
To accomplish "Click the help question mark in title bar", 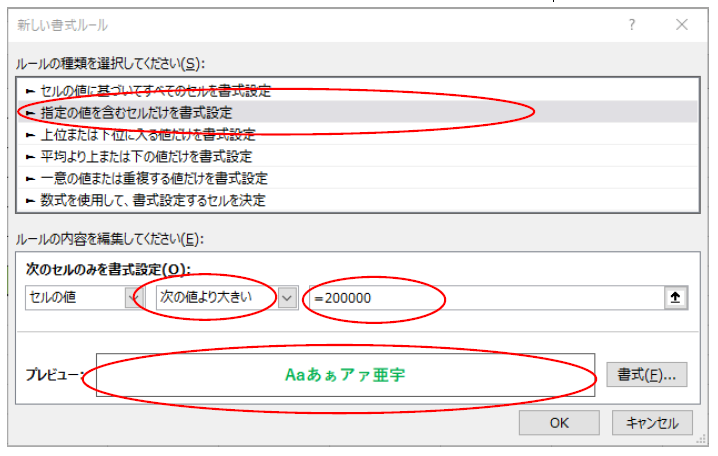I will (x=632, y=25).
